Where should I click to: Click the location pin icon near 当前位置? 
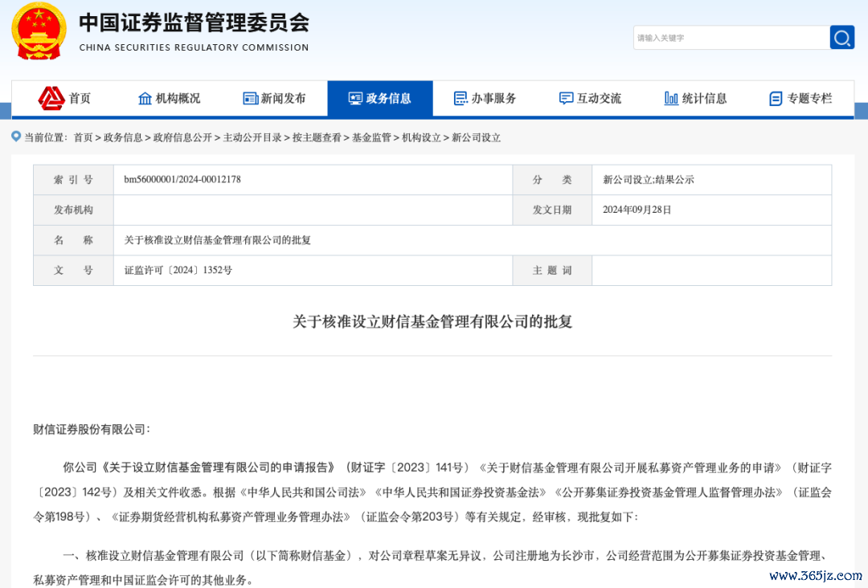point(16,137)
